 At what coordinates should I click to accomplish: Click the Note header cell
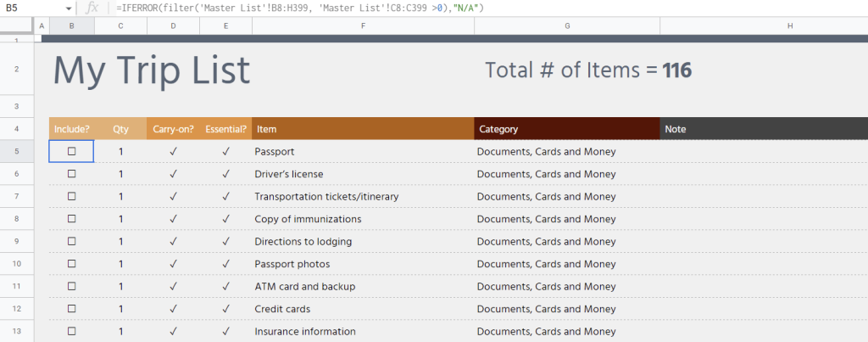(x=763, y=129)
